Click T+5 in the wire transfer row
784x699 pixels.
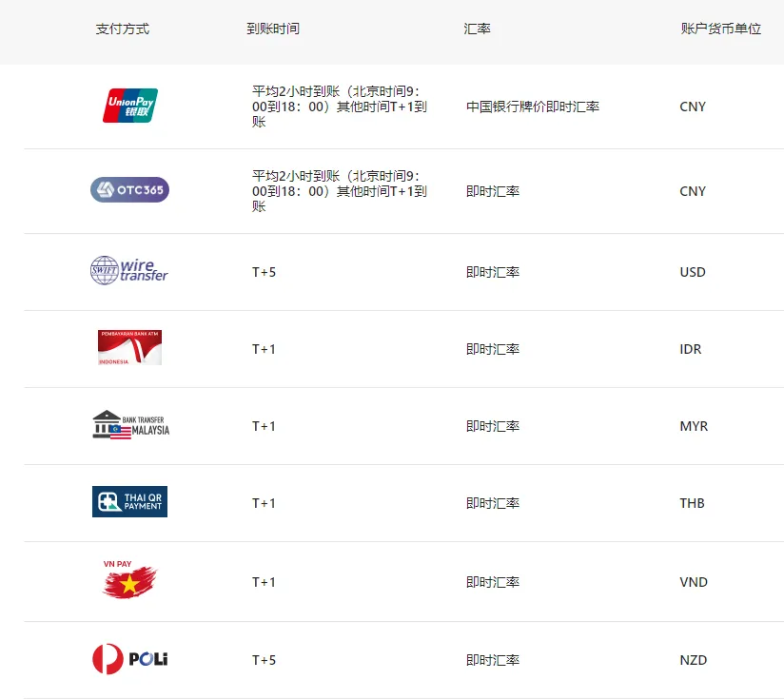pyautogui.click(x=264, y=272)
